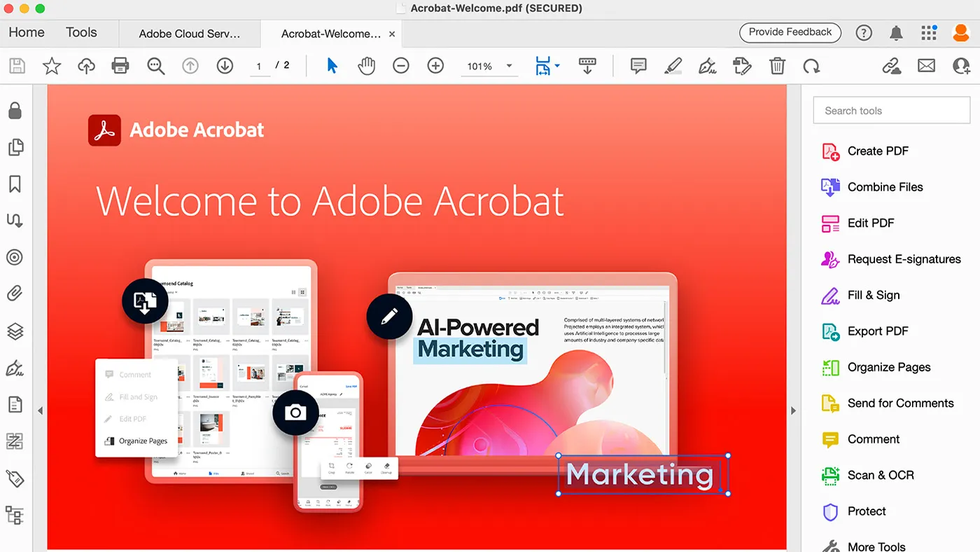Viewport: 980px width, 552px height.
Task: Open the Bookmarks panel
Action: click(x=15, y=184)
